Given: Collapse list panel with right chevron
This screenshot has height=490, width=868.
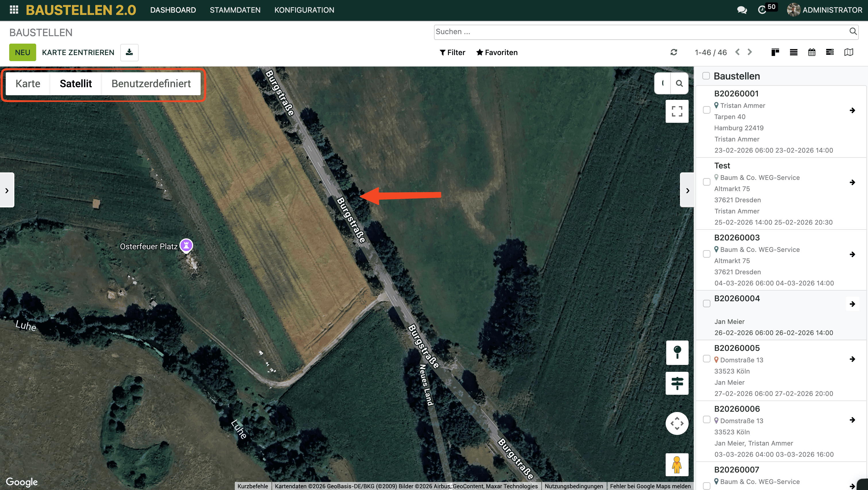Looking at the screenshot, I should 687,190.
